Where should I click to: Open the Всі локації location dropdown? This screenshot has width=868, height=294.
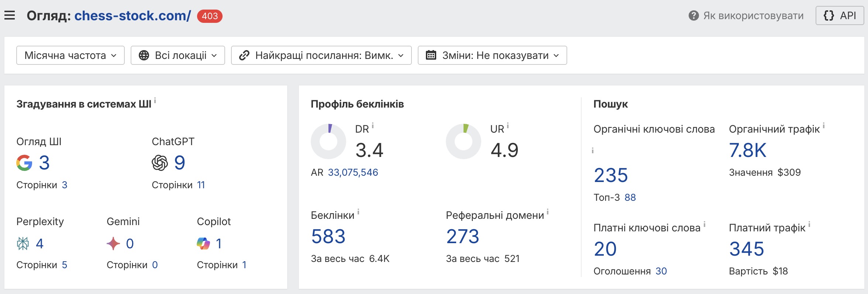click(x=178, y=55)
